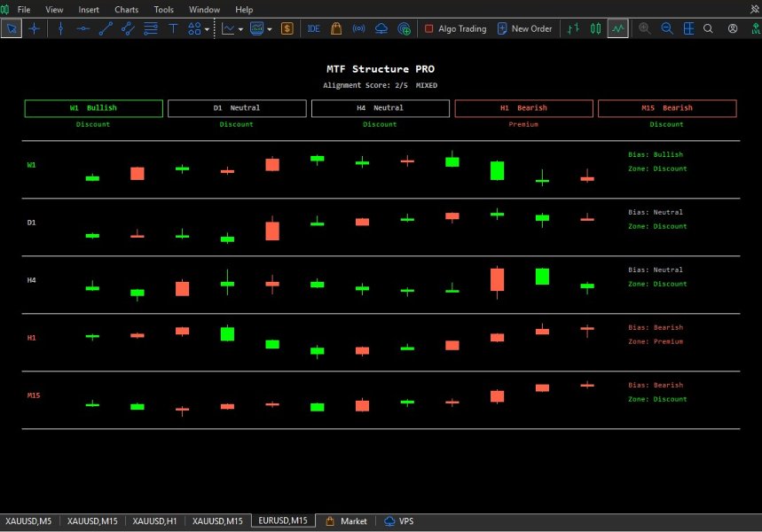This screenshot has height=532, width=762.
Task: Open the Window menu
Action: [x=204, y=9]
